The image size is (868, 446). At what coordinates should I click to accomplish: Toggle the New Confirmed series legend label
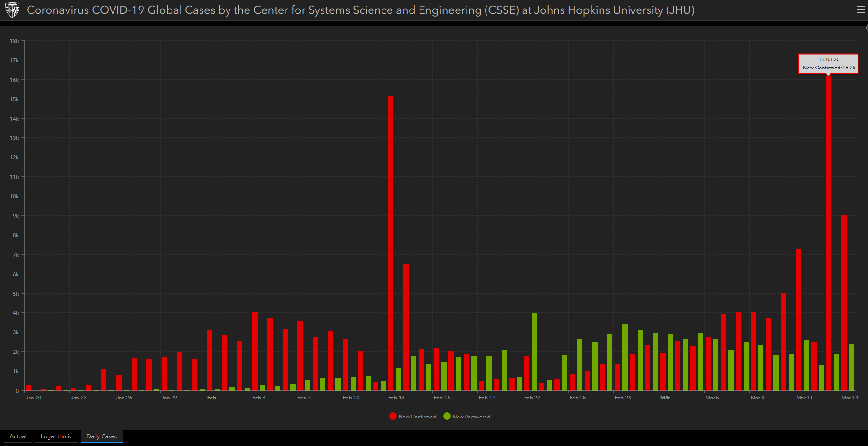(x=417, y=417)
